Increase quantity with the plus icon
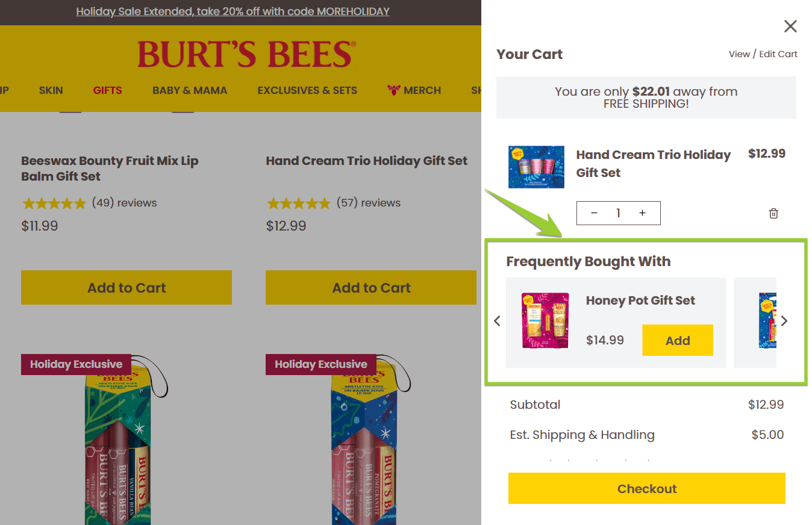This screenshot has height=525, width=812. pos(642,213)
